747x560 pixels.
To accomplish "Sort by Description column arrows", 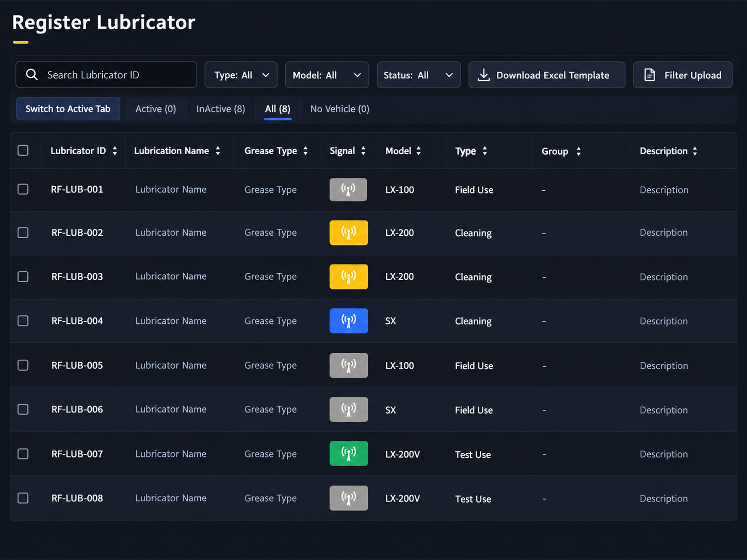I will pos(695,151).
